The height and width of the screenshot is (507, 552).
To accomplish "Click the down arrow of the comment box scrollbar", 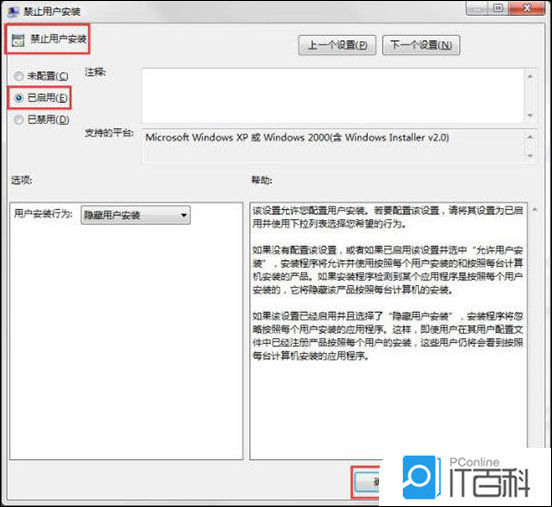I will click(x=530, y=115).
